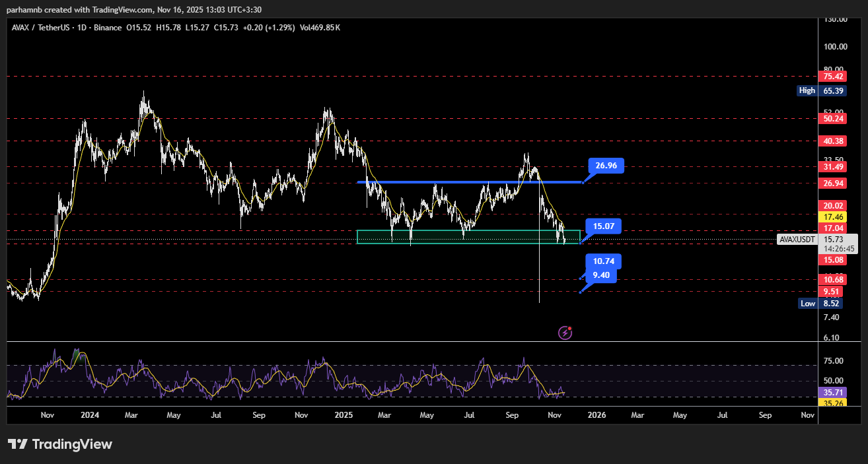
Task: Click the red 50.24 price level label
Action: tap(831, 119)
